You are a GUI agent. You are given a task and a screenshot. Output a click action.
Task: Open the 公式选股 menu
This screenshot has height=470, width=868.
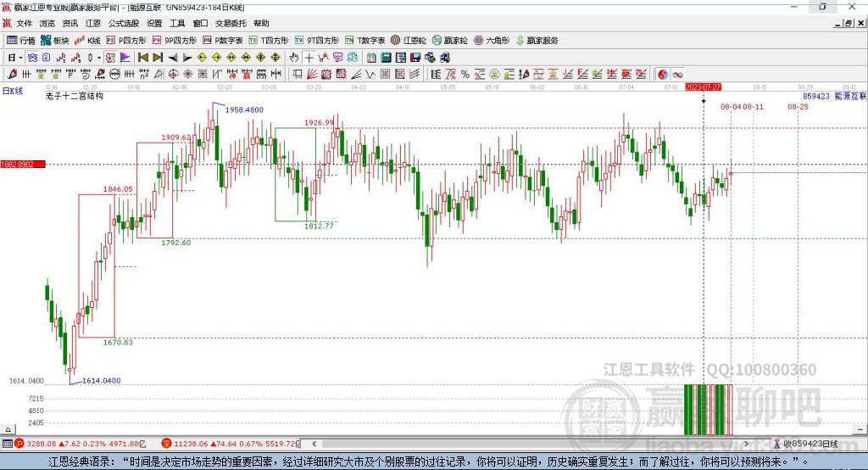pos(124,23)
